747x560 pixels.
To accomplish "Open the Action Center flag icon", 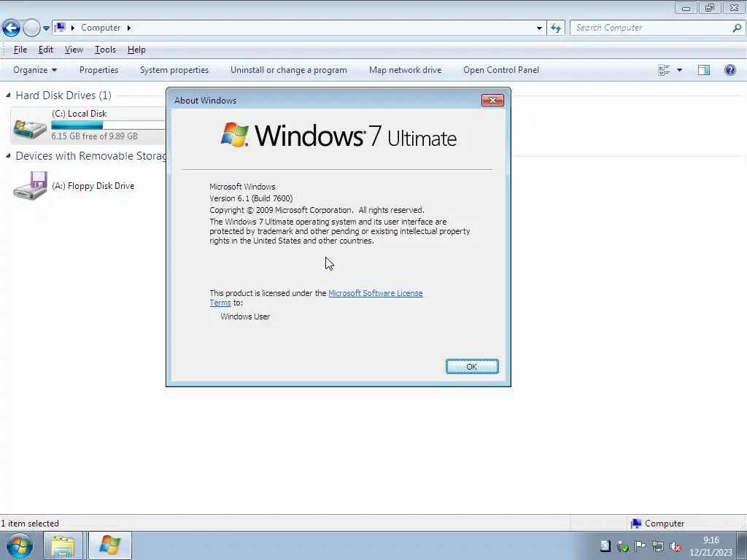I will (x=640, y=546).
